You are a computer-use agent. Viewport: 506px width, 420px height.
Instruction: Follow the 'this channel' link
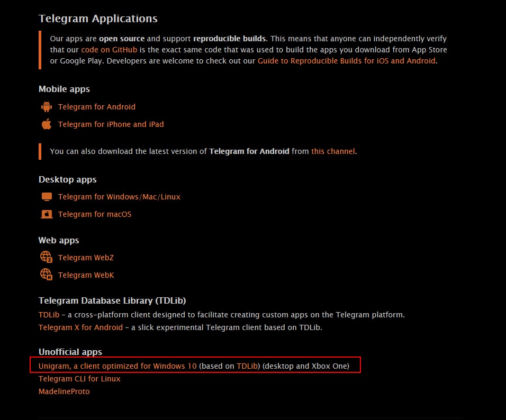333,151
